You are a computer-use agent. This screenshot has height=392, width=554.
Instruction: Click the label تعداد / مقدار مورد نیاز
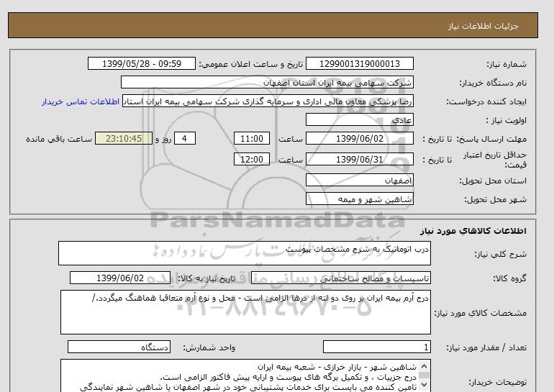(x=486, y=348)
